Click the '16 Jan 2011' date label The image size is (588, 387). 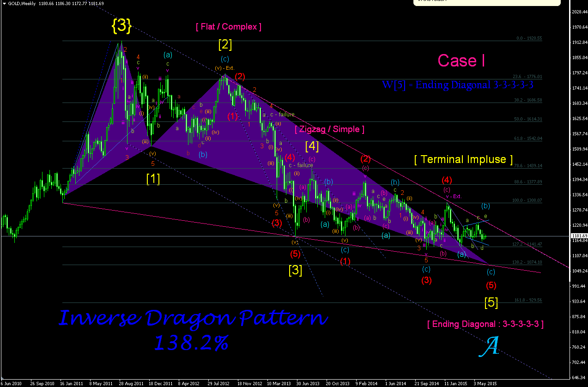(x=73, y=383)
